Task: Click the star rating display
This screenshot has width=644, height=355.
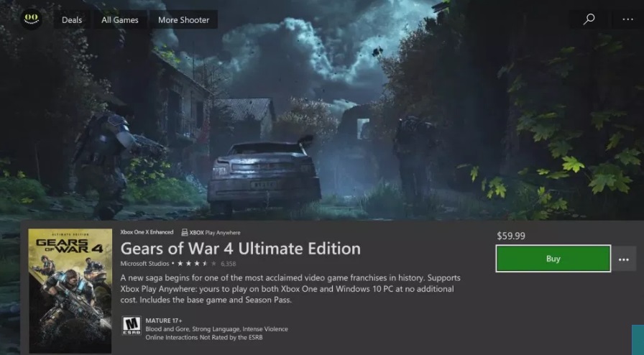Action: click(197, 263)
